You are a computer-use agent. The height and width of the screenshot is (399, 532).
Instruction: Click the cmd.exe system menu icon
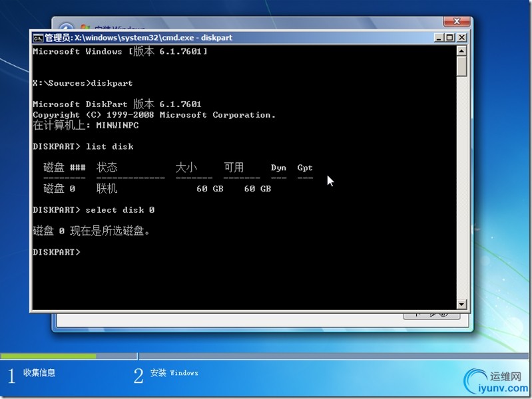point(38,38)
